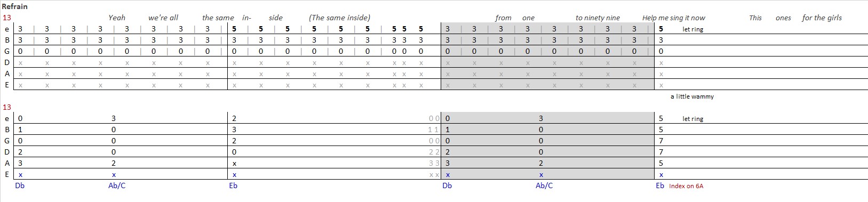Viewport: 868px width, 202px height.
Task: Click the 'we're all' lyric
Action: coord(163,18)
